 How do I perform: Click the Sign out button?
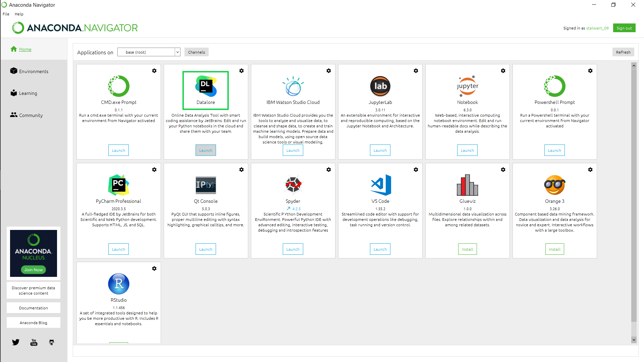tap(624, 28)
